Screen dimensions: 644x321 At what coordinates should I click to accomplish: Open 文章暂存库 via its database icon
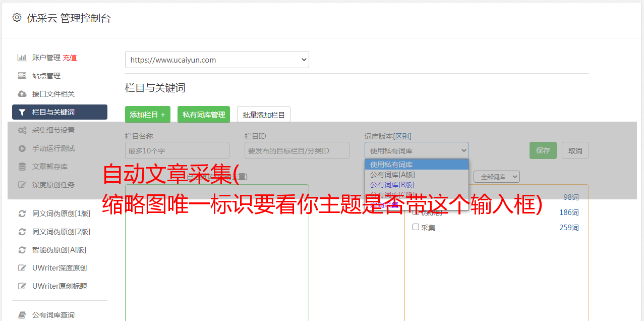[22, 167]
